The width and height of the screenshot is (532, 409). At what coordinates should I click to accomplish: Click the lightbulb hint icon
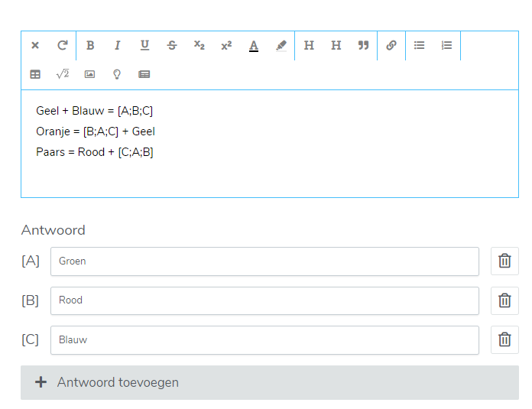click(117, 74)
